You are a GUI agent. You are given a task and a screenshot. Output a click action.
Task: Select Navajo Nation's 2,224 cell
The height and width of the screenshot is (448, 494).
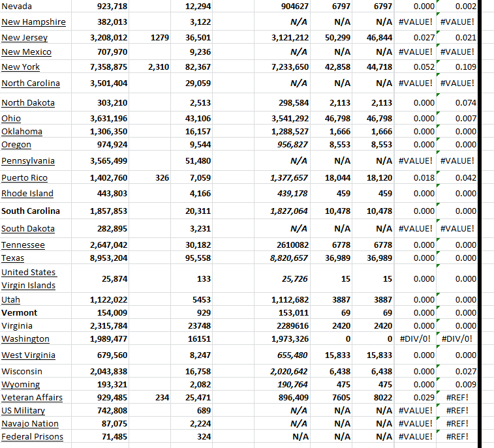click(x=192, y=424)
